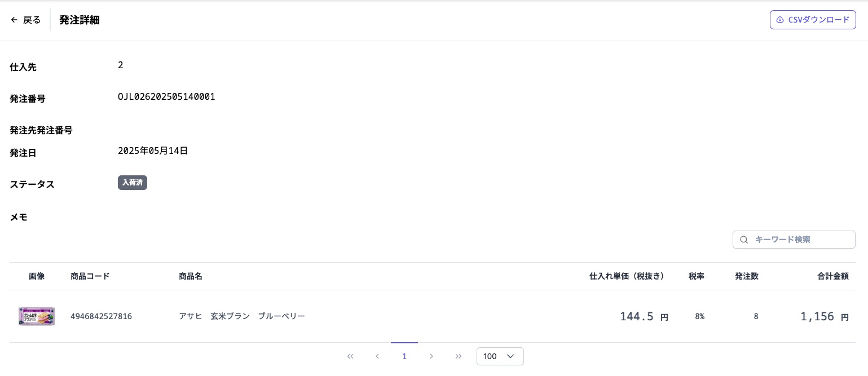The height and width of the screenshot is (376, 868).
Task: Click product code 4946842527816
Action: pos(101,316)
